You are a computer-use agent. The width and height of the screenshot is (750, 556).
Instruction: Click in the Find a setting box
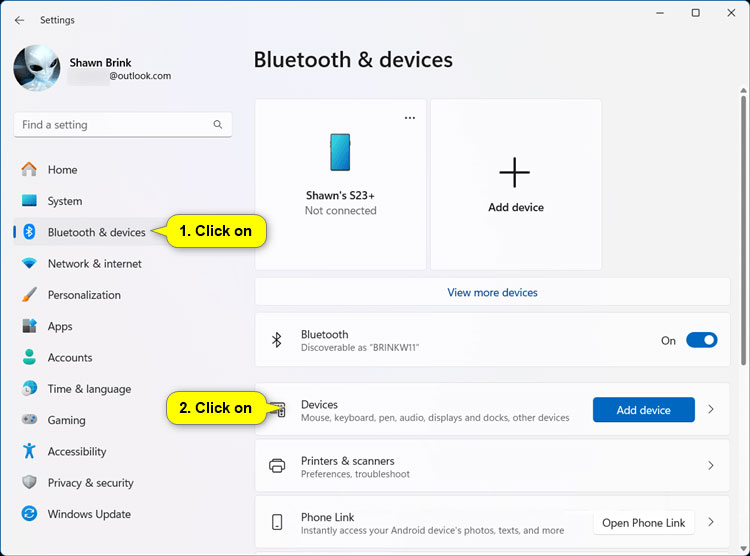123,125
